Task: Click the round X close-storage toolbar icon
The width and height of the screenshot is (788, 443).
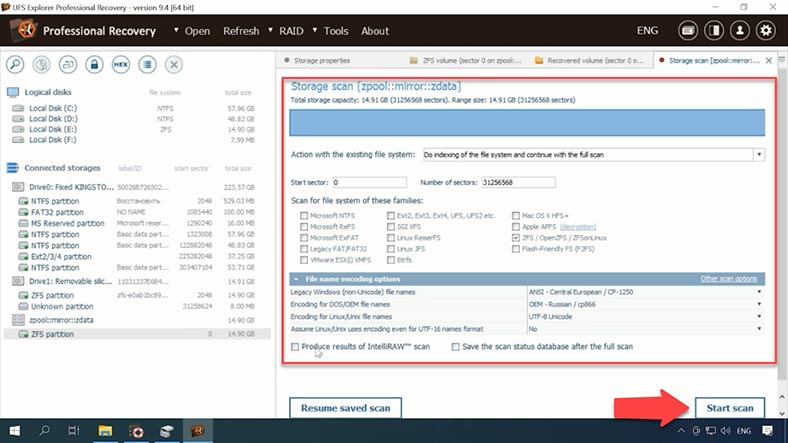Action: coord(174,64)
